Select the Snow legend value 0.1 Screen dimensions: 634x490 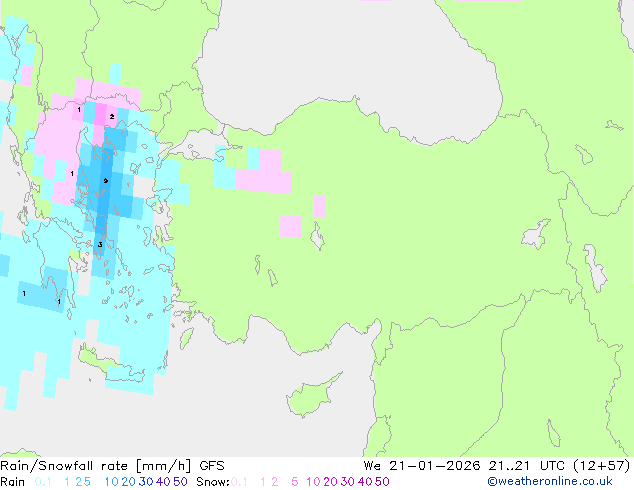click(239, 482)
